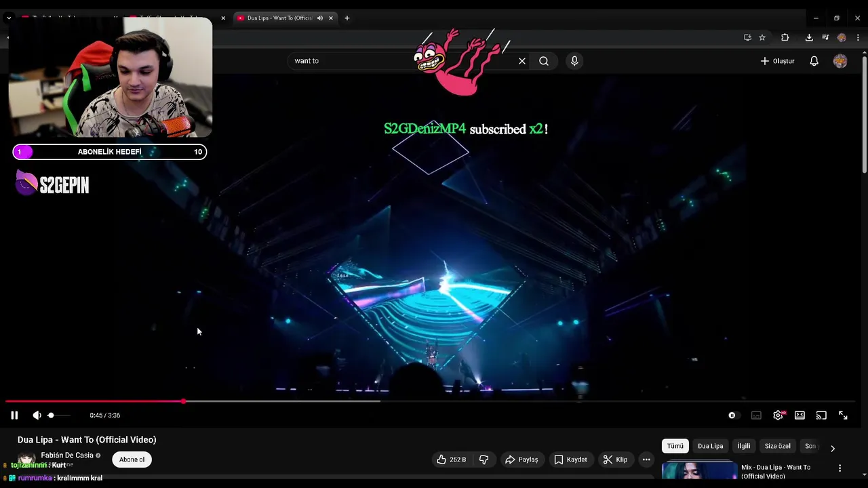Open the Oluştur create button
This screenshot has width=868, height=488.
pos(777,61)
